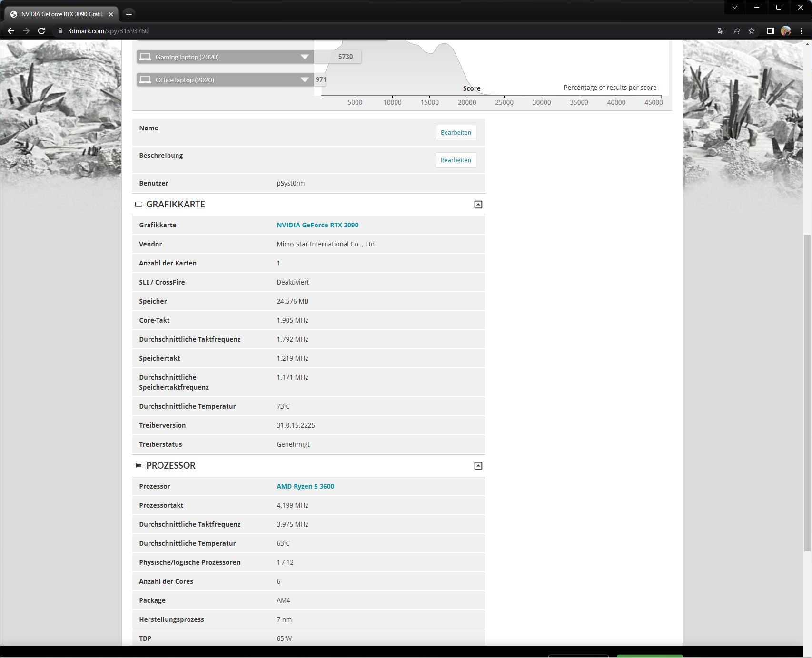Click the PROZESSOR section chip icon
Image resolution: width=812 pixels, height=658 pixels.
click(x=139, y=466)
